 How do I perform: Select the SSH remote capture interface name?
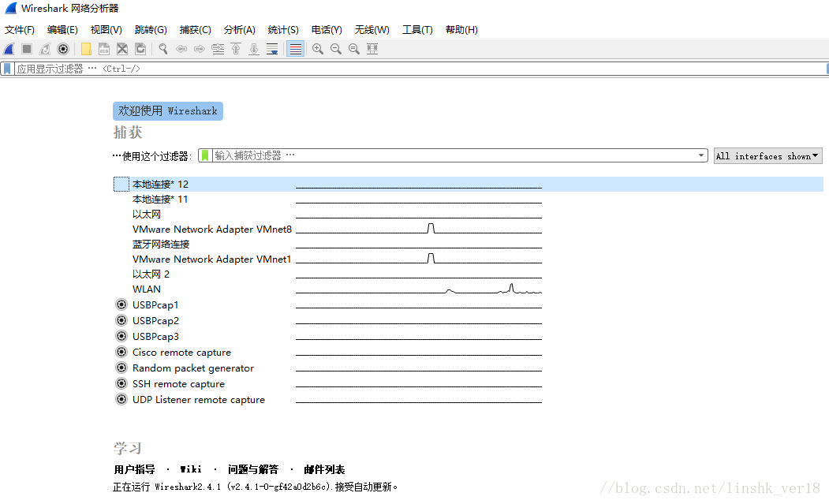click(x=179, y=384)
